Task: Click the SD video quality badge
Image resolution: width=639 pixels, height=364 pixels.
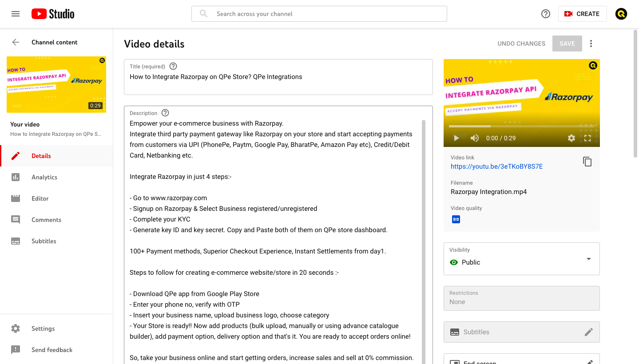Action: coord(456,219)
